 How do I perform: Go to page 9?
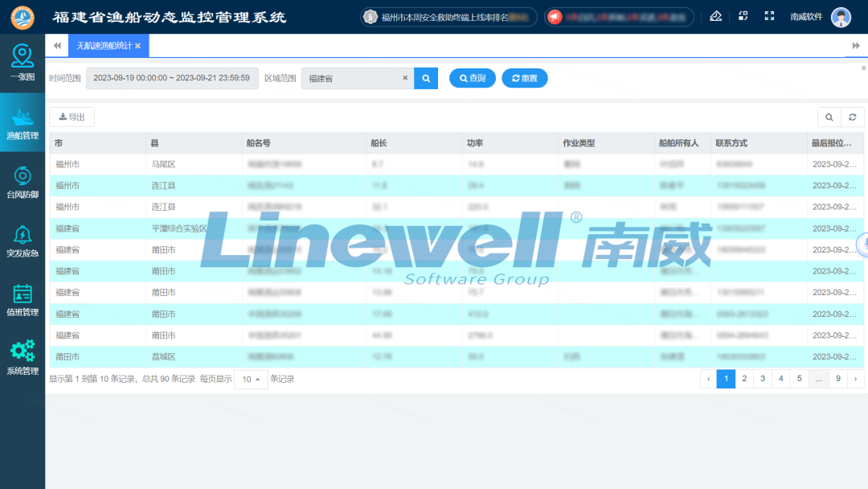click(x=838, y=379)
